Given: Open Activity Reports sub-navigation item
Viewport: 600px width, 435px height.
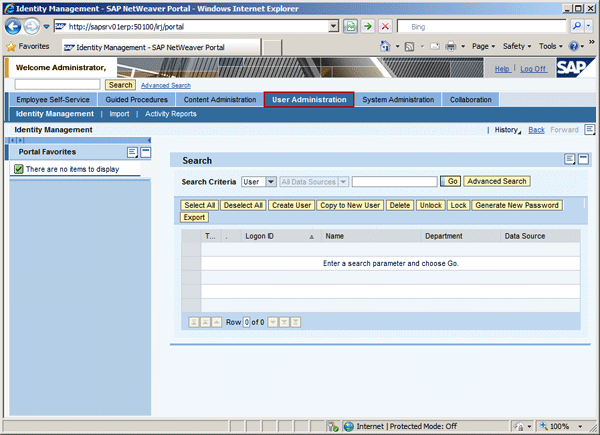Looking at the screenshot, I should tap(171, 114).
